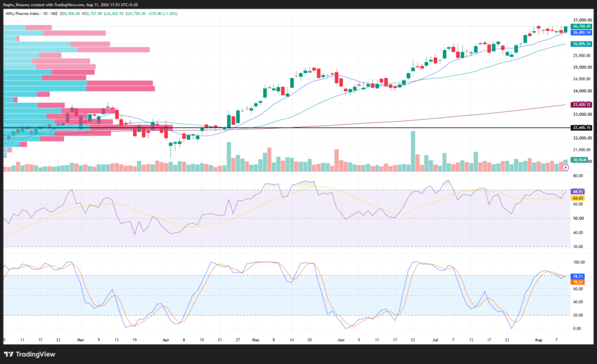597x364 pixels.
Task: Click the 80.00 level on RSI axis
Action: pyautogui.click(x=578, y=176)
